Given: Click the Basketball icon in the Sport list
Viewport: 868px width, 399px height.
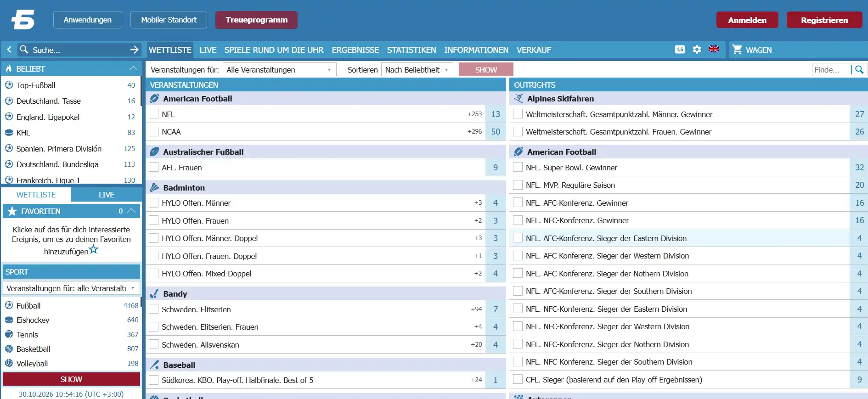Looking at the screenshot, I should [x=9, y=349].
